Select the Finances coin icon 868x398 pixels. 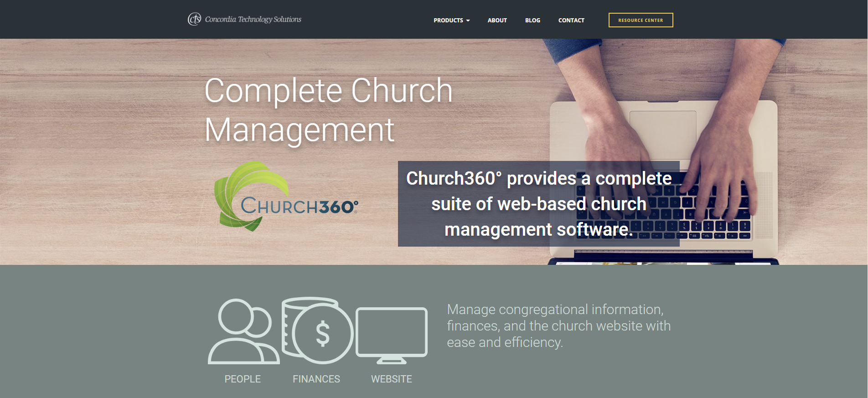(317, 331)
